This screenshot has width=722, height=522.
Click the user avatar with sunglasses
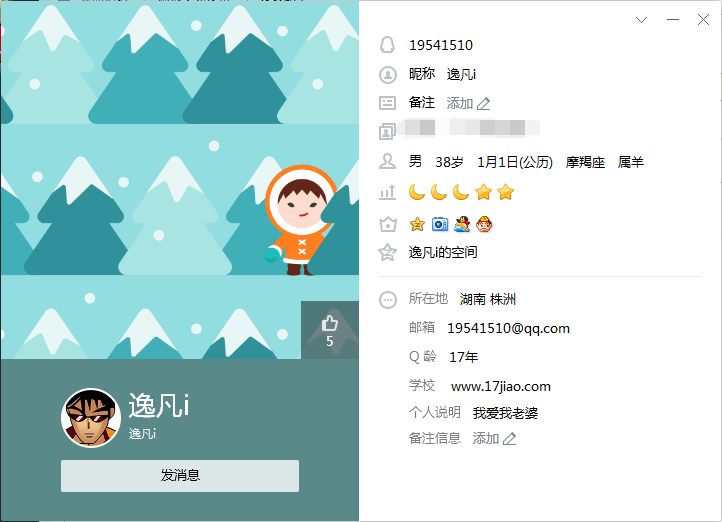click(91, 418)
